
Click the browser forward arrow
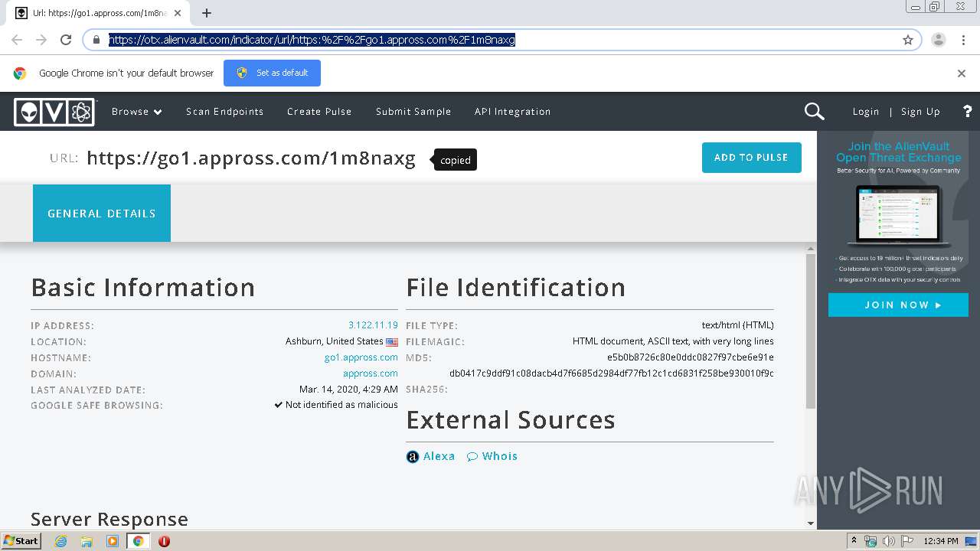[41, 40]
